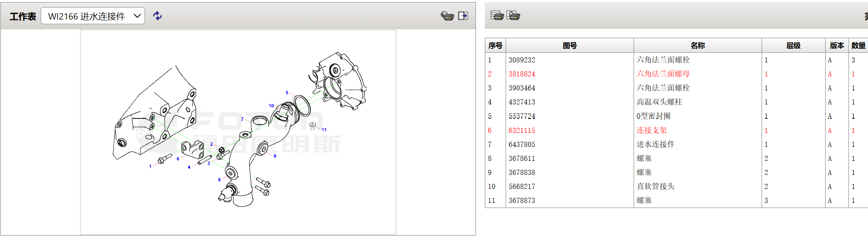Click print list with image icon
The height and width of the screenshot is (236, 868).
tap(513, 16)
